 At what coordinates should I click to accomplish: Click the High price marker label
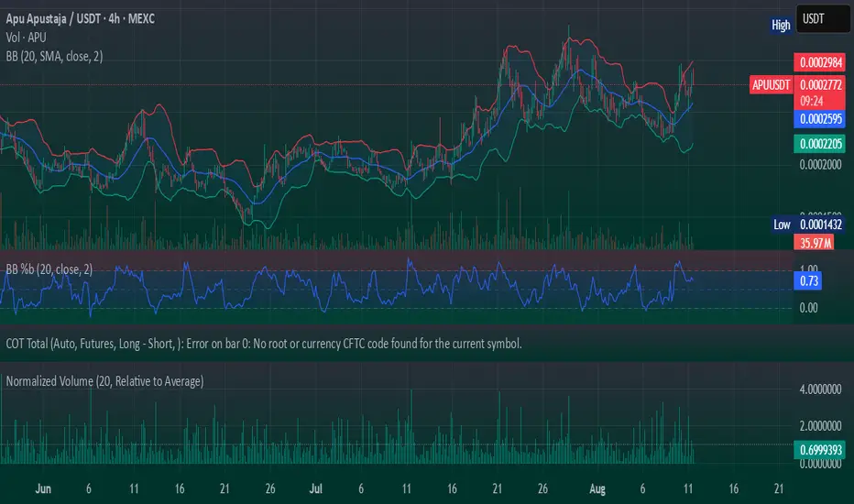pyautogui.click(x=781, y=26)
